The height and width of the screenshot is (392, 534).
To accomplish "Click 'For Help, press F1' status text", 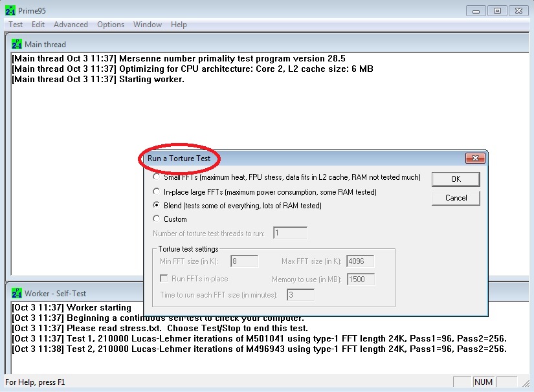I will tap(35, 382).
